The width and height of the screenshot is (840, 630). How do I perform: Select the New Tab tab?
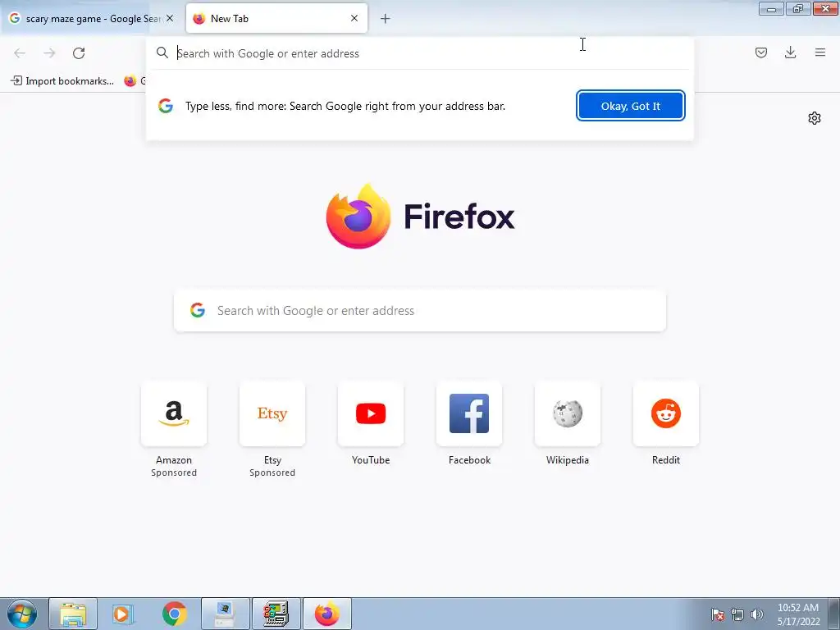click(276, 19)
